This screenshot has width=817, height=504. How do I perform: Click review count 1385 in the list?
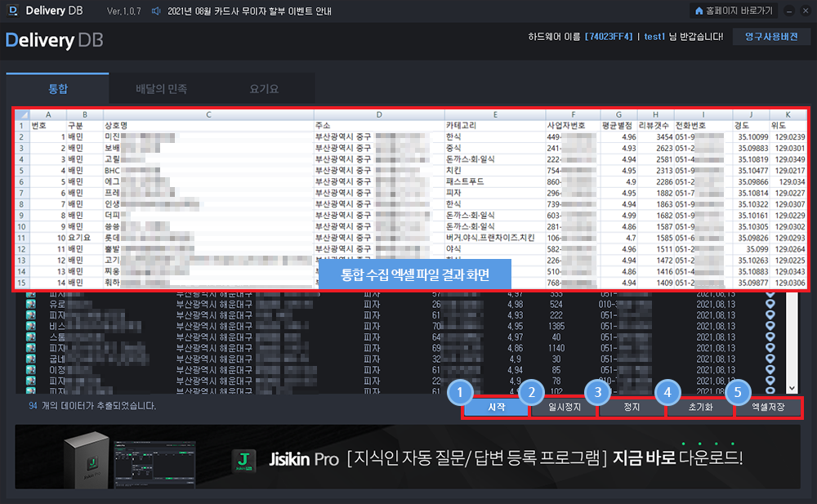pyautogui.click(x=556, y=326)
